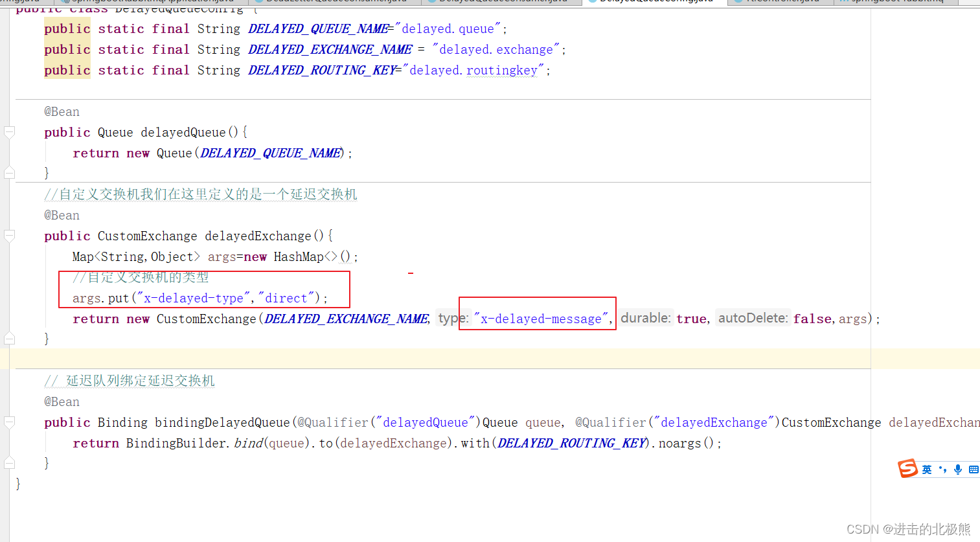Click the @Qualifier("delayedExchange") annotation
The image size is (980, 542).
[x=678, y=422]
